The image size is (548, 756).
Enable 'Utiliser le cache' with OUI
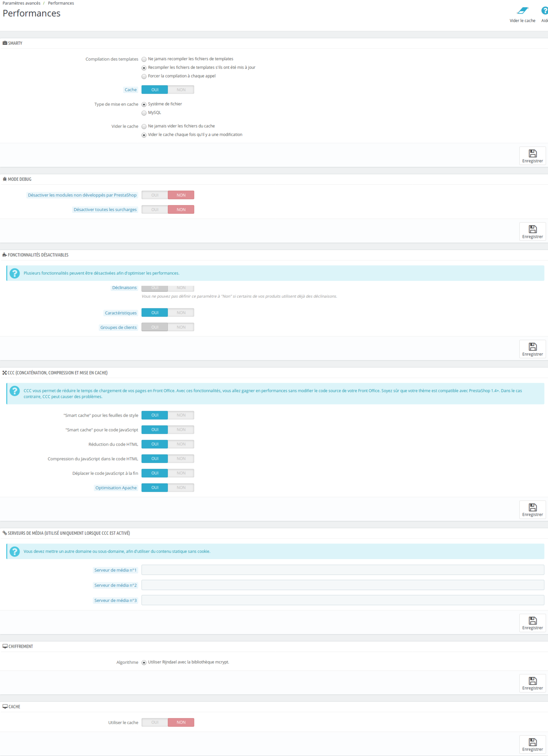(155, 722)
